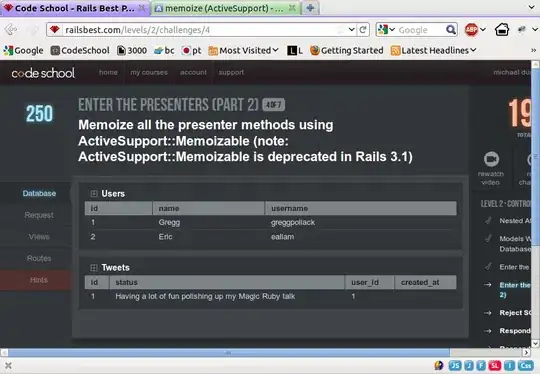Image resolution: width=540 pixels, height=374 pixels.
Task: Open the CodeSchool bookmark
Action: tap(80, 50)
